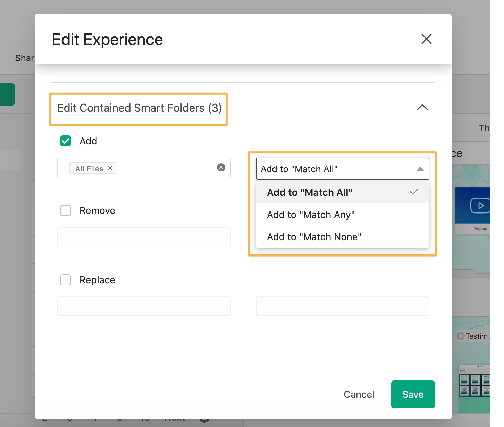Clear all tags in Add field
Screen dimensions: 504x427
click(221, 167)
